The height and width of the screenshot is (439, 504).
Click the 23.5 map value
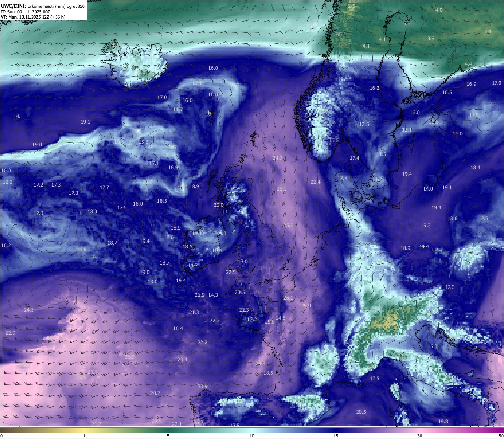coord(240,292)
